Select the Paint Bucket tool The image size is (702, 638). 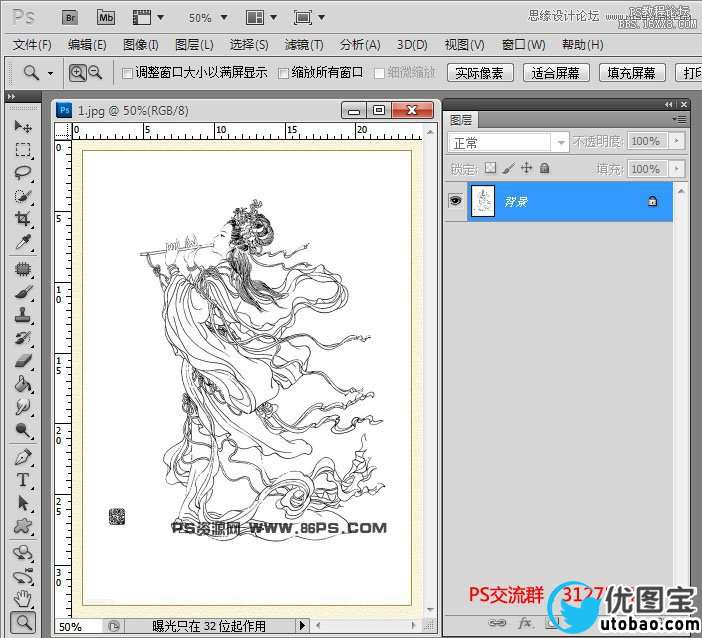click(22, 384)
